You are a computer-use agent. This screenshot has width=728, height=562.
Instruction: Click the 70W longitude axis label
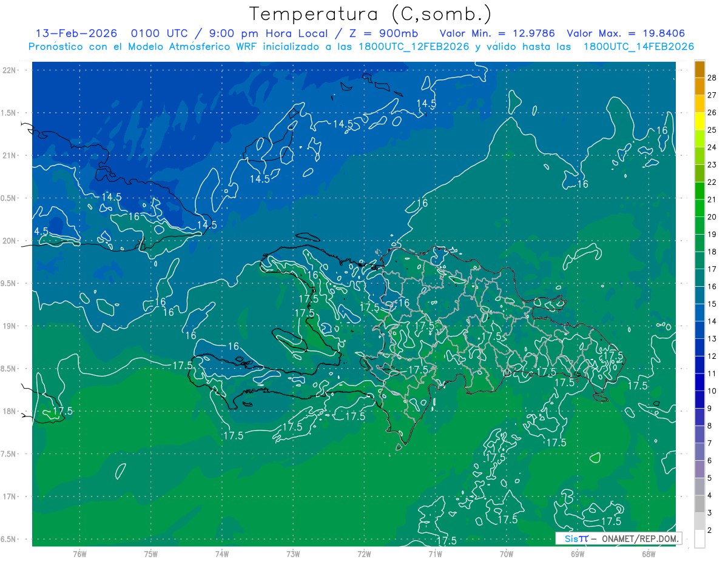pyautogui.click(x=507, y=554)
